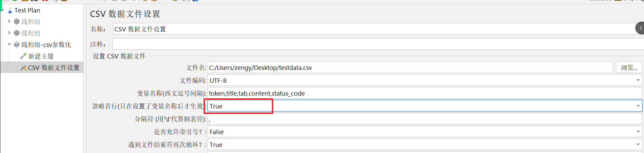
Task: Select the 新建主题 tree item
Action: coord(41,56)
